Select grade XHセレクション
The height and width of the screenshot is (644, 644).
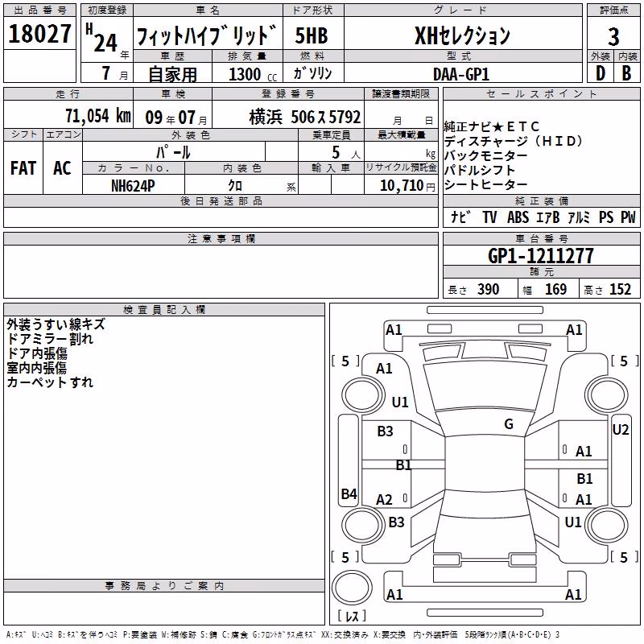[x=462, y=35]
